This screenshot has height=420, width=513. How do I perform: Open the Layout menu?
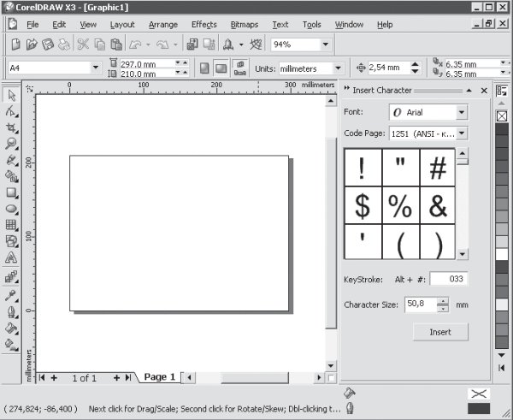[x=122, y=25]
